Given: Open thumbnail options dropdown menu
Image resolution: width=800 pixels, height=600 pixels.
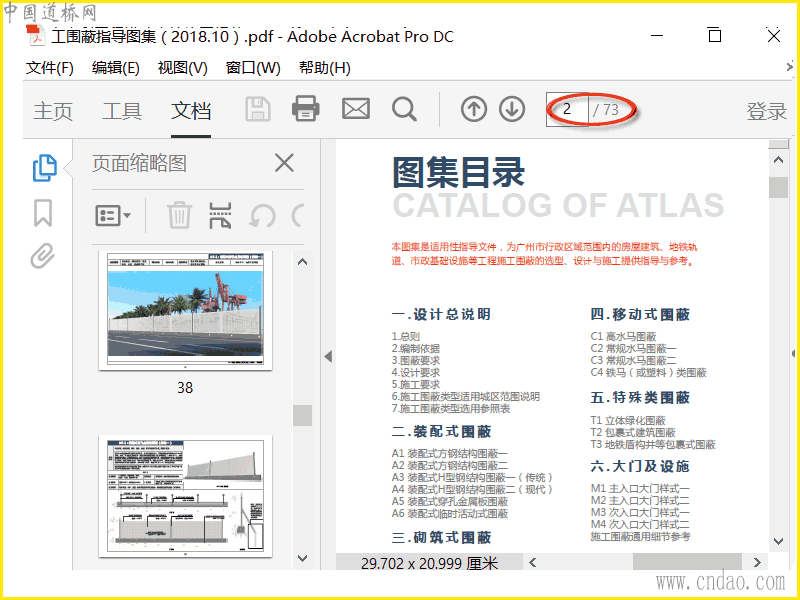Looking at the screenshot, I should pyautogui.click(x=113, y=216).
